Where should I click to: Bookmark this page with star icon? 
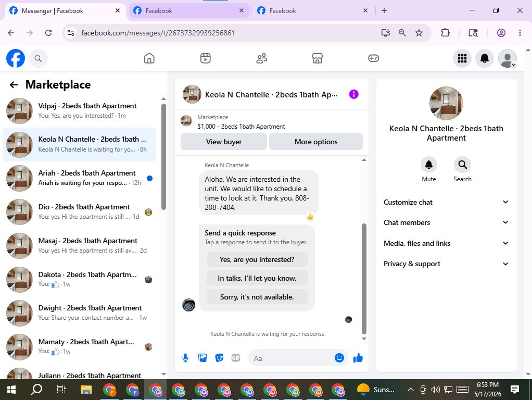point(419,33)
